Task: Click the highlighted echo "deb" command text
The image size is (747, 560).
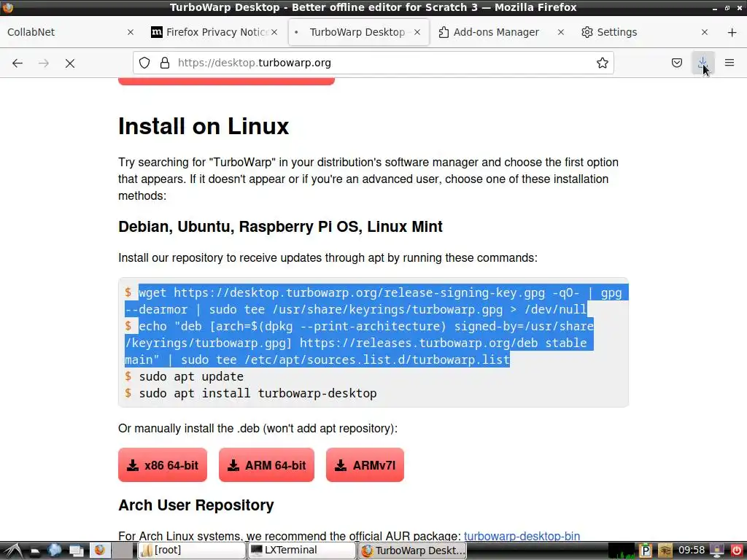Action: click(x=359, y=343)
